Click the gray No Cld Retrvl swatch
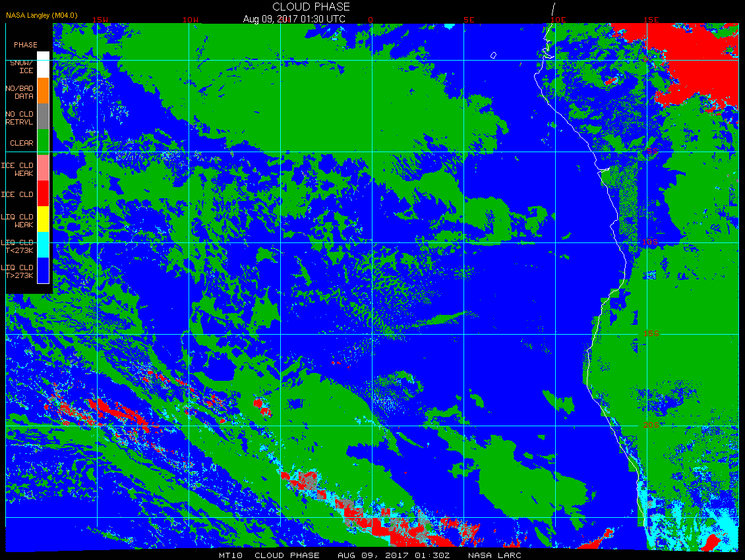The image size is (745, 560). [x=44, y=116]
